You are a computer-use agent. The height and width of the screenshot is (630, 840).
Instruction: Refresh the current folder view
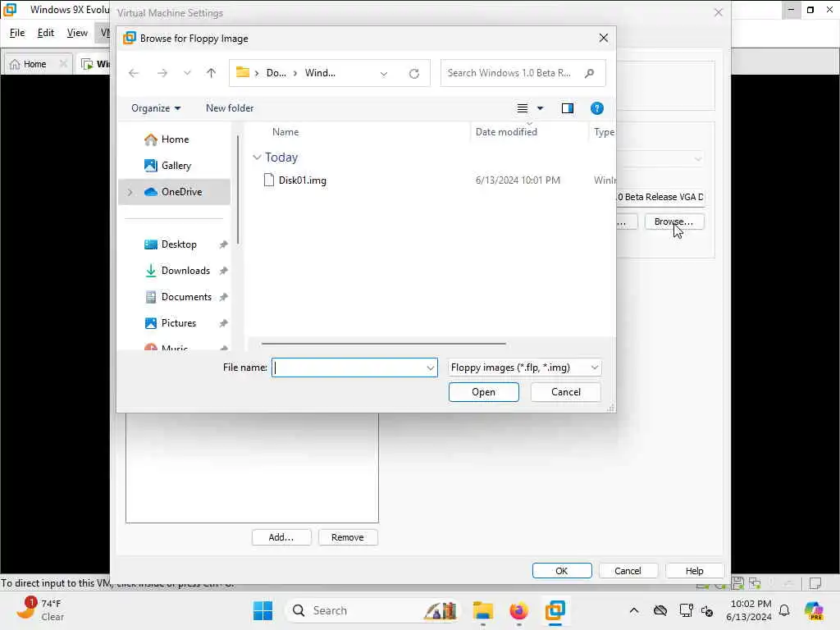pyautogui.click(x=414, y=73)
